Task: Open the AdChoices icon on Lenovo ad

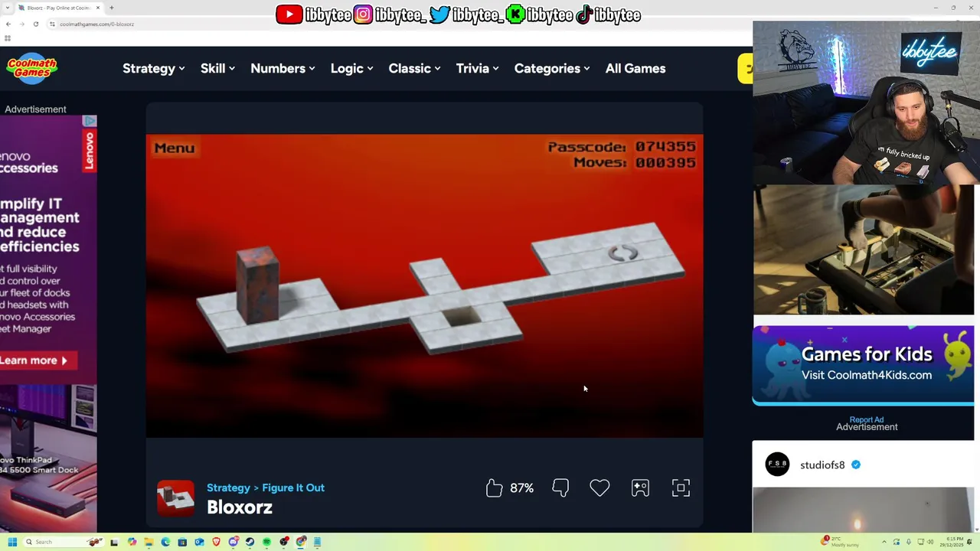Action: pyautogui.click(x=90, y=121)
